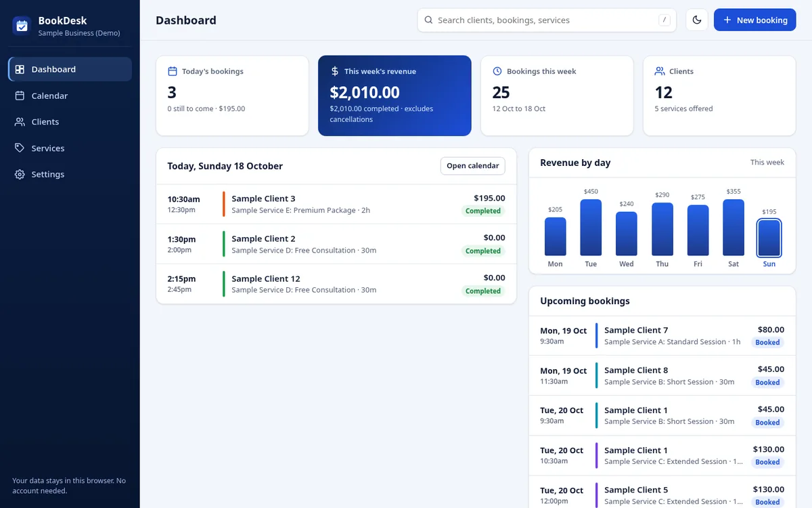Click the 'This week' label in Revenue by day
The height and width of the screenshot is (508, 812).
767,163
